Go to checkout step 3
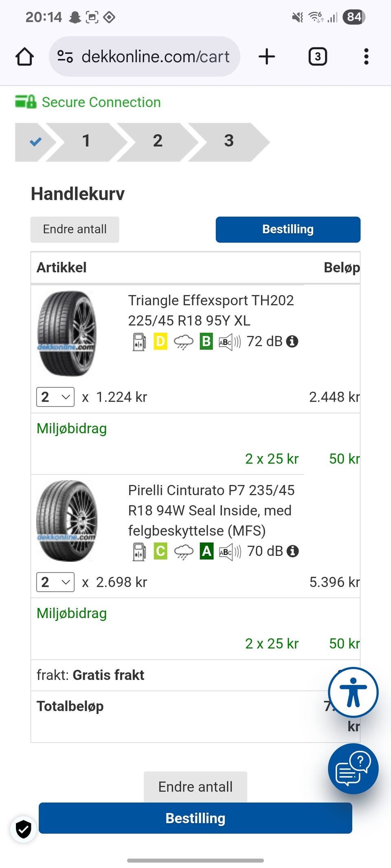Viewport: 391px width, 868px height. [229, 141]
